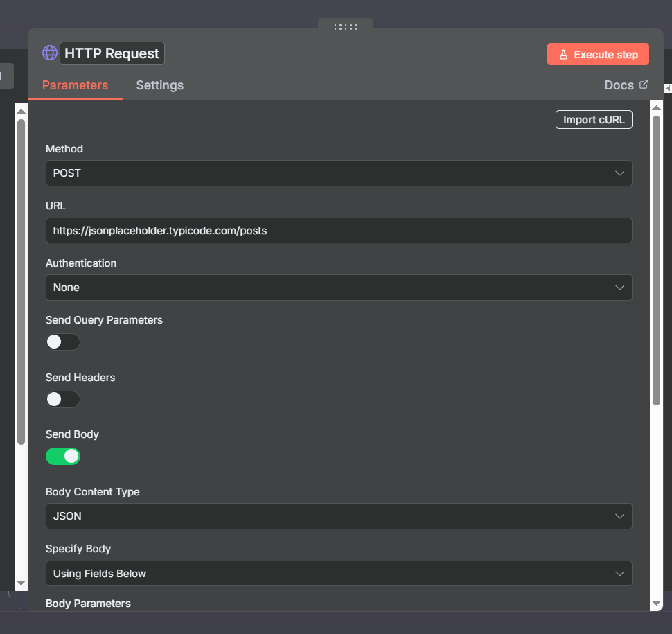Click the globe icon beside HTTP Request

(x=50, y=53)
